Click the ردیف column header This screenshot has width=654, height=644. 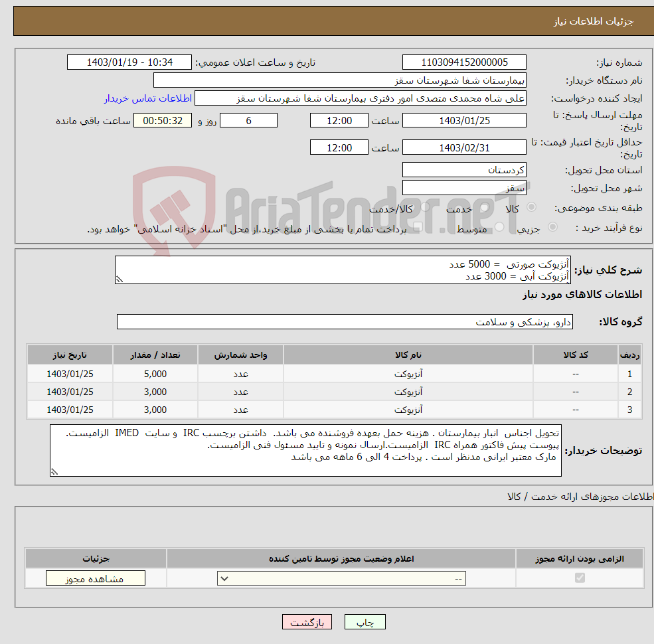coord(630,355)
